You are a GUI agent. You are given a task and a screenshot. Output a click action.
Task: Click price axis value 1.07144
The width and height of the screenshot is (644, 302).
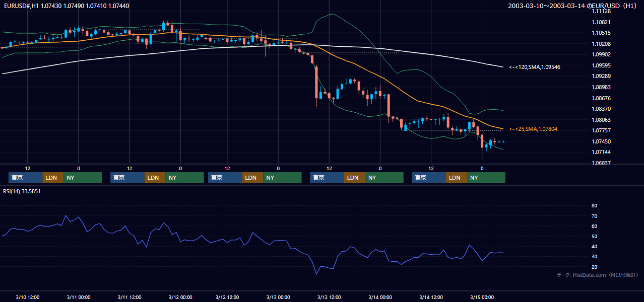601,152
